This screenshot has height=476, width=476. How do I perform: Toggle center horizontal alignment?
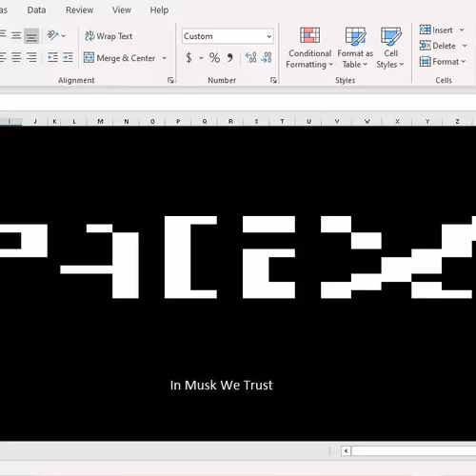pos(16,57)
